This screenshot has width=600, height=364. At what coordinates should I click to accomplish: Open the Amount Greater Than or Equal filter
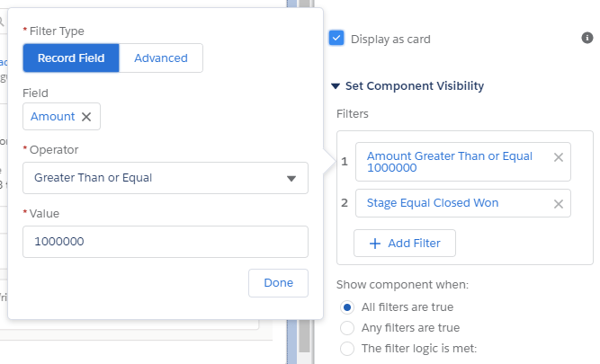[450, 162]
